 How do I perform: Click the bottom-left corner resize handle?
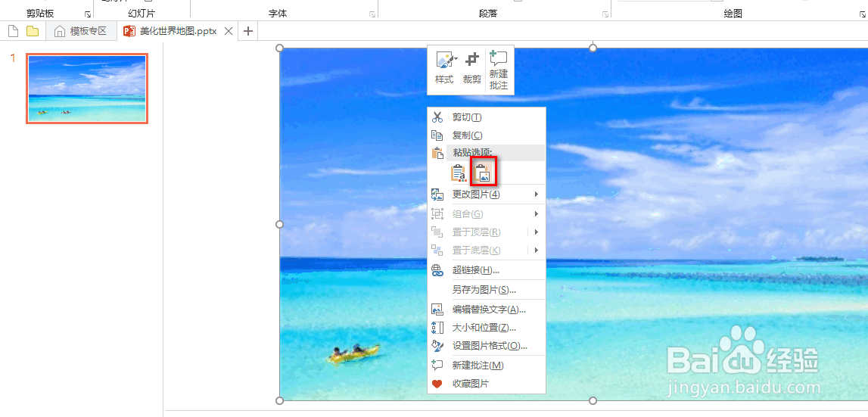tap(279, 400)
